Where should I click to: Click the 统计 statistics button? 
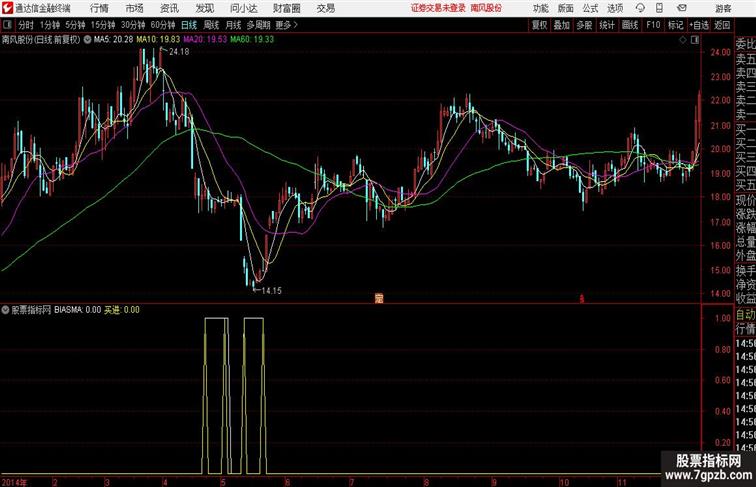607,25
